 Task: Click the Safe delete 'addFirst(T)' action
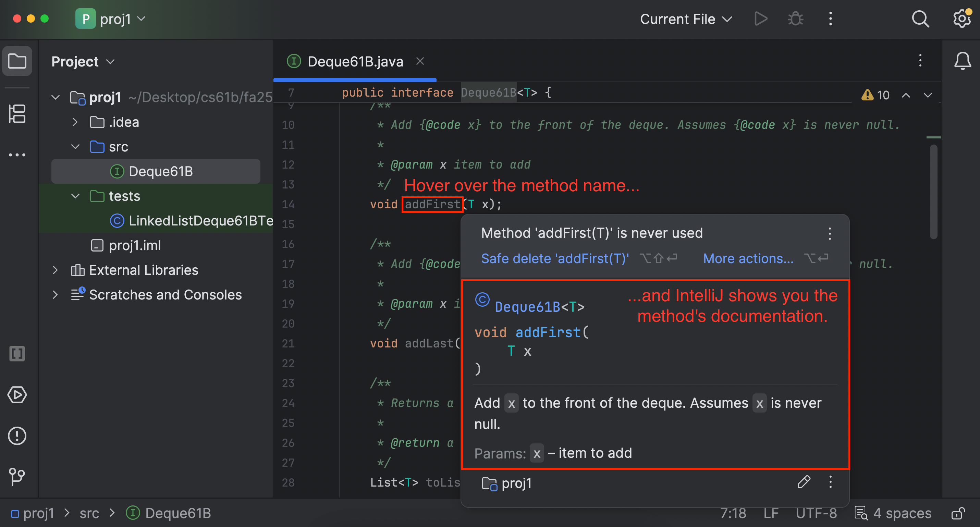[x=555, y=258]
